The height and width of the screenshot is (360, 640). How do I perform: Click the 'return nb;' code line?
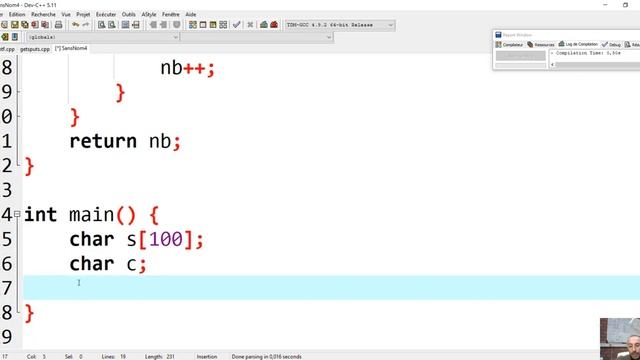[x=125, y=141]
